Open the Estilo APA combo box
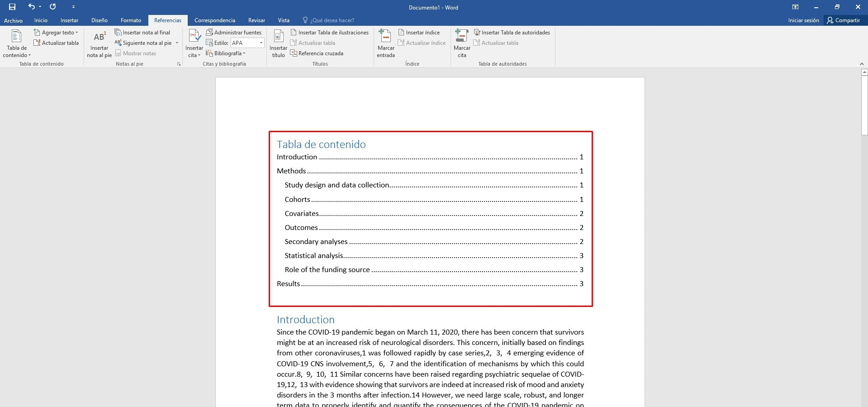868x407 pixels. click(247, 43)
